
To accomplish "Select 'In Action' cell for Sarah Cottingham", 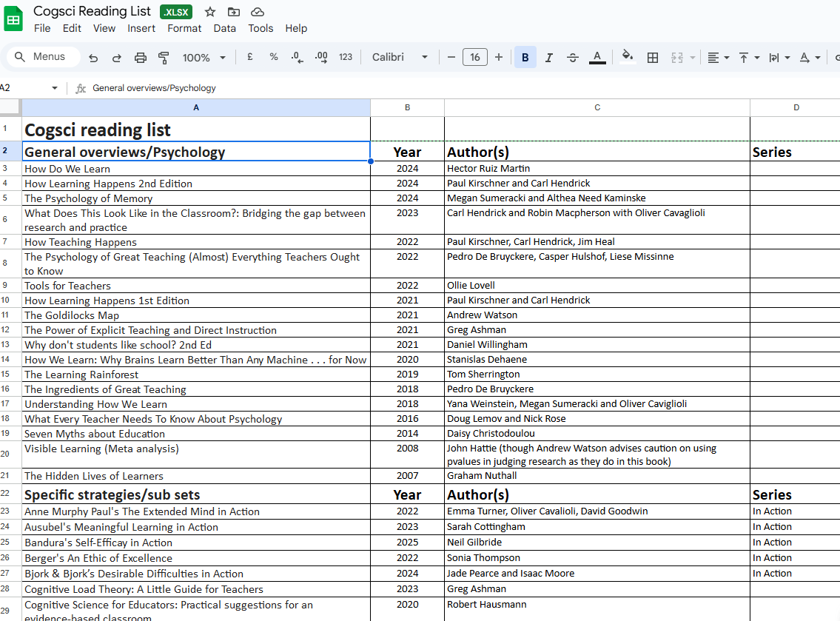I will [x=796, y=527].
